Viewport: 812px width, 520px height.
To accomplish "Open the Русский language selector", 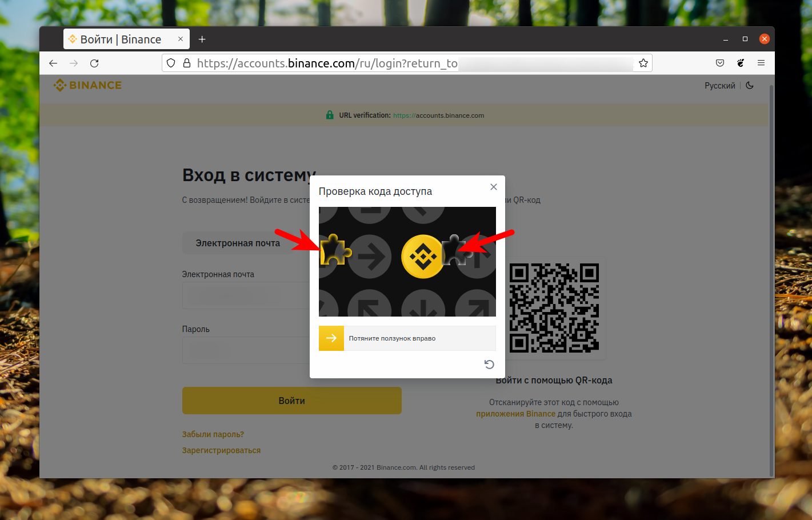I will click(719, 86).
